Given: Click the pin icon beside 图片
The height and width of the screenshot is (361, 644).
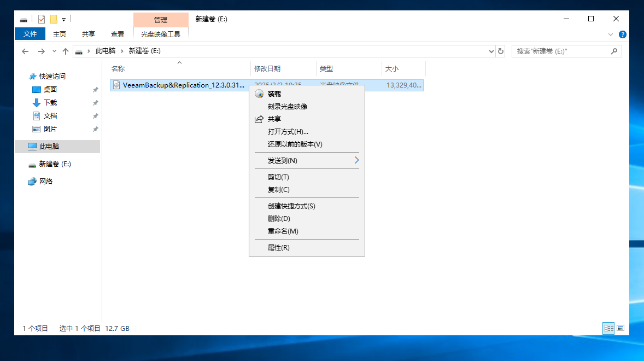Looking at the screenshot, I should pyautogui.click(x=95, y=129).
